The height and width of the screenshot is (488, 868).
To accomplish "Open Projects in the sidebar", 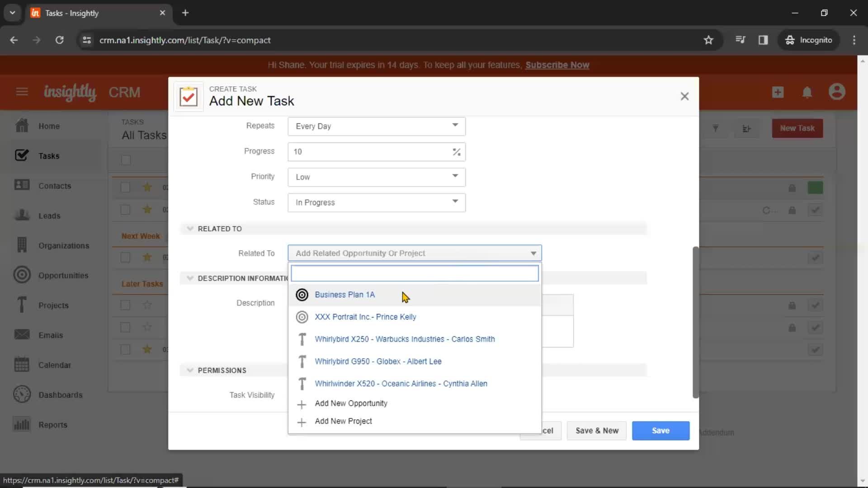I will (42, 305).
